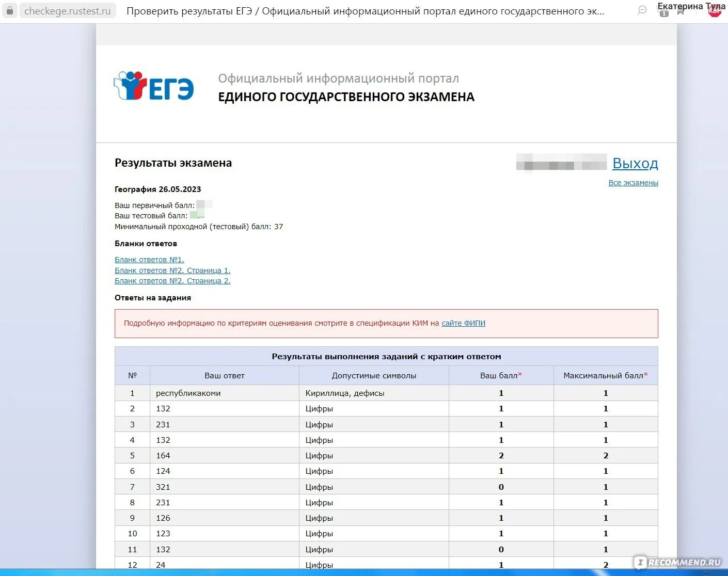Follow the сайте ФИПИ link

[x=463, y=323]
